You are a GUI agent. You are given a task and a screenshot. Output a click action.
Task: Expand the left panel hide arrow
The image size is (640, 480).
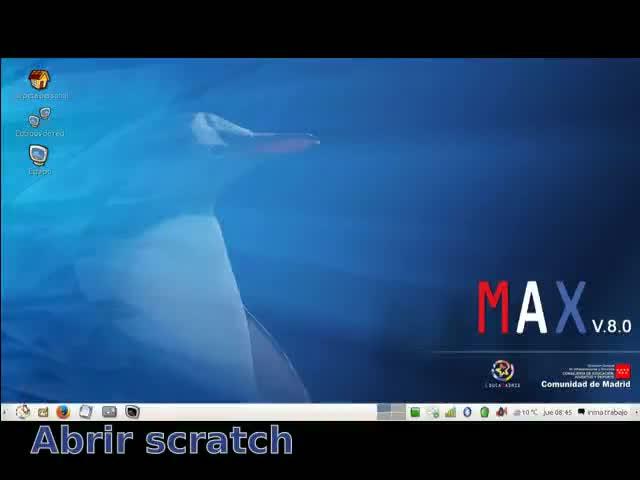(4, 412)
